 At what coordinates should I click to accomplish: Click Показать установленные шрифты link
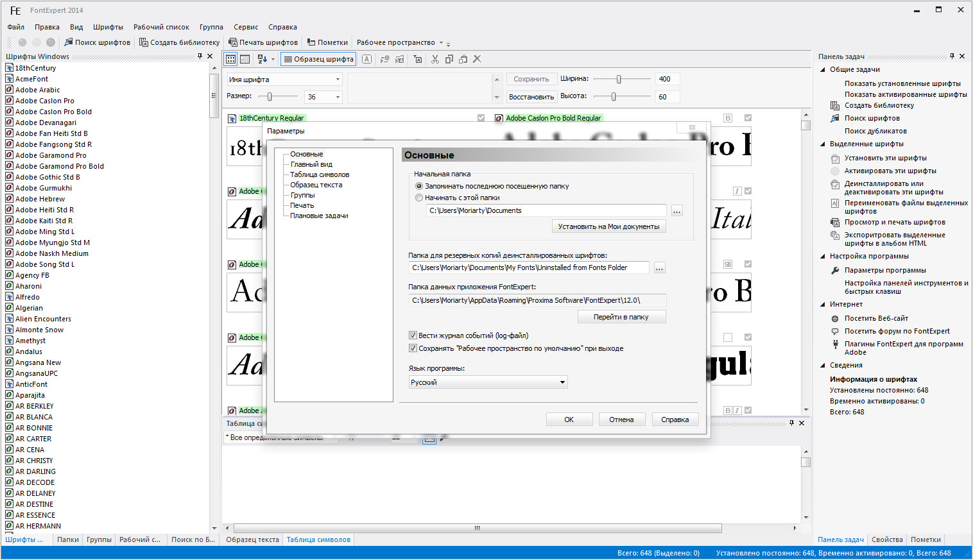point(902,83)
